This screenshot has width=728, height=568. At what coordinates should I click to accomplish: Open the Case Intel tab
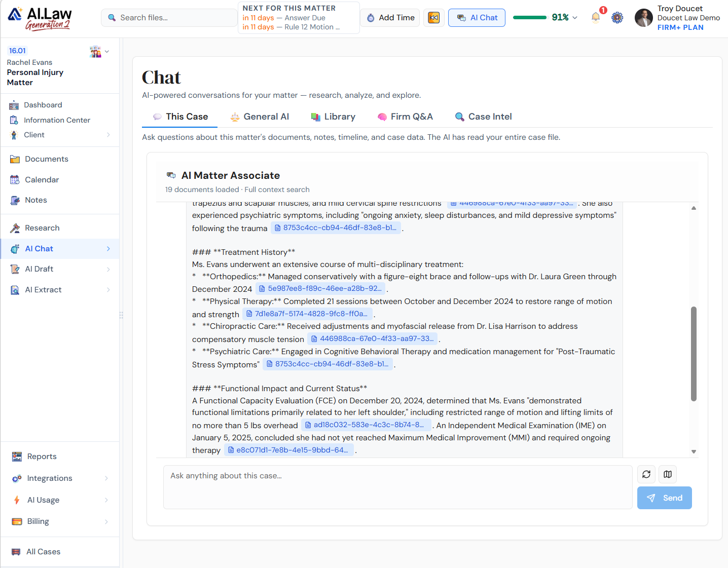(x=483, y=117)
